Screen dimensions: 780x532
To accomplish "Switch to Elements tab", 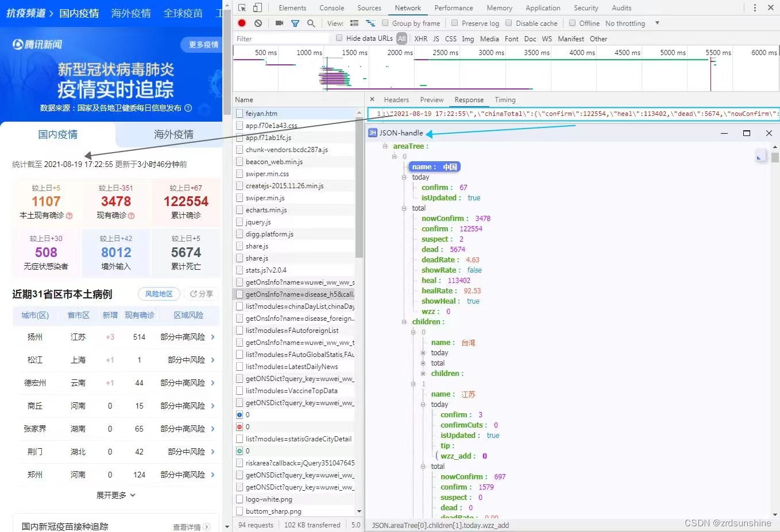I will tap(292, 8).
